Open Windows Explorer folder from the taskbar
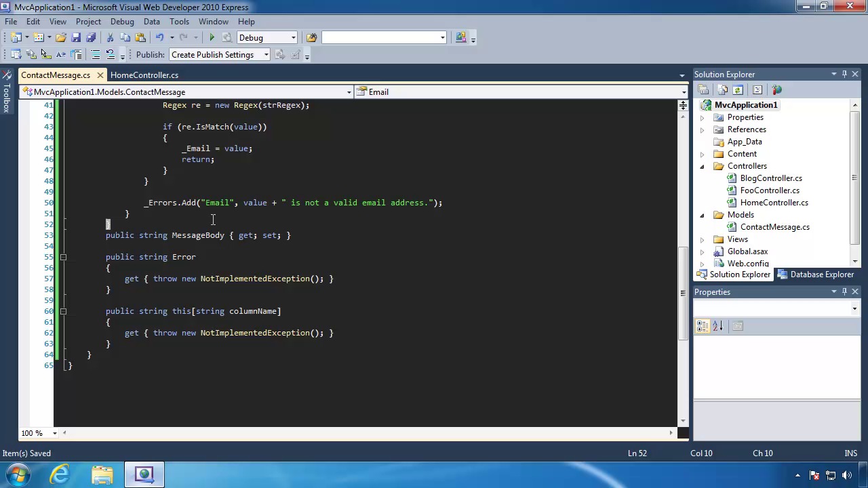The width and height of the screenshot is (868, 488). tap(102, 474)
